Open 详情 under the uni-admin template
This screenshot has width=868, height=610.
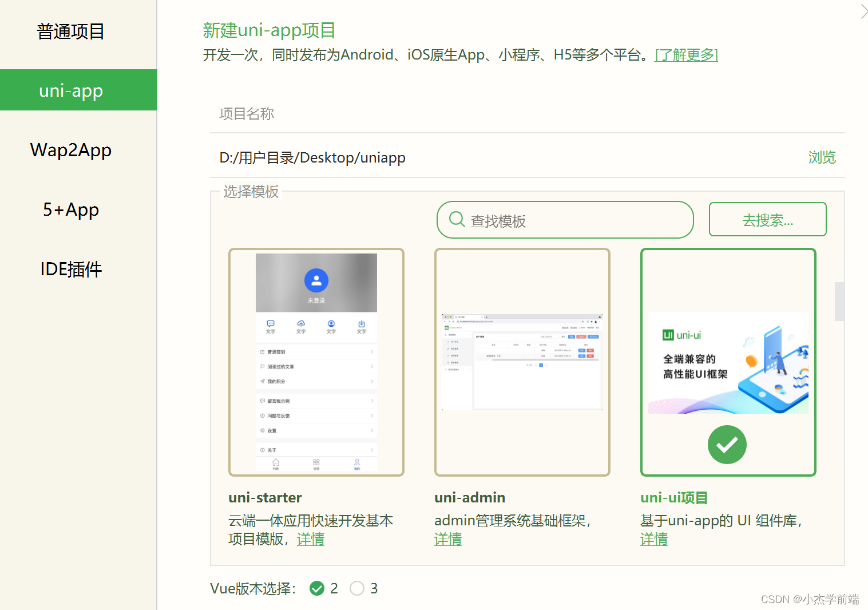pyautogui.click(x=448, y=539)
